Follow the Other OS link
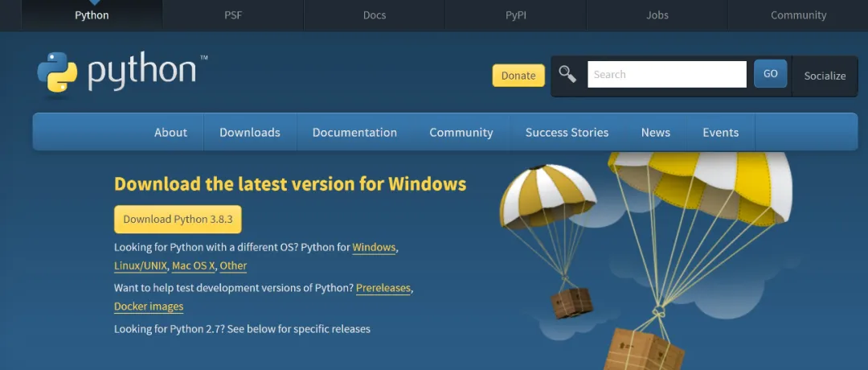Image resolution: width=868 pixels, height=370 pixels. [233, 266]
